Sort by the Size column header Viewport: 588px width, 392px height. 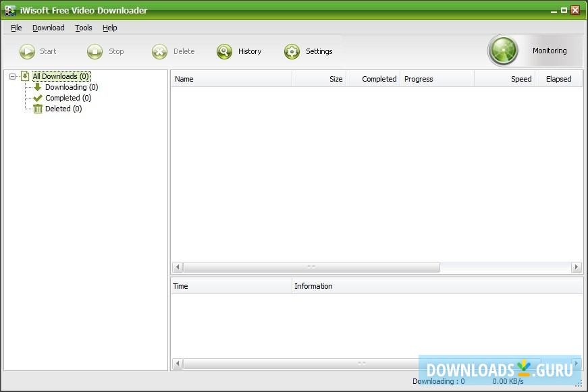(x=319, y=79)
